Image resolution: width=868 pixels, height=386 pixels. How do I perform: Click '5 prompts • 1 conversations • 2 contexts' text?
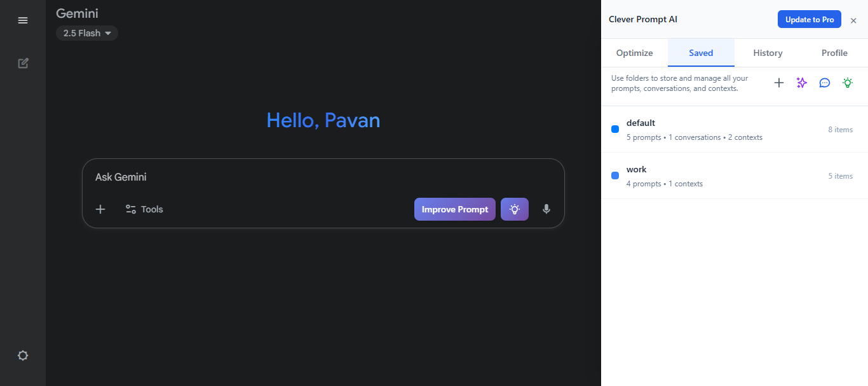click(x=695, y=137)
